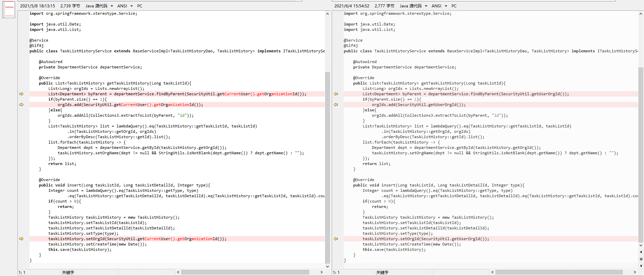Click the left pane timestamp 2021/5/8 18:13:15
The height and width of the screenshot is (276, 644).
click(37, 6)
